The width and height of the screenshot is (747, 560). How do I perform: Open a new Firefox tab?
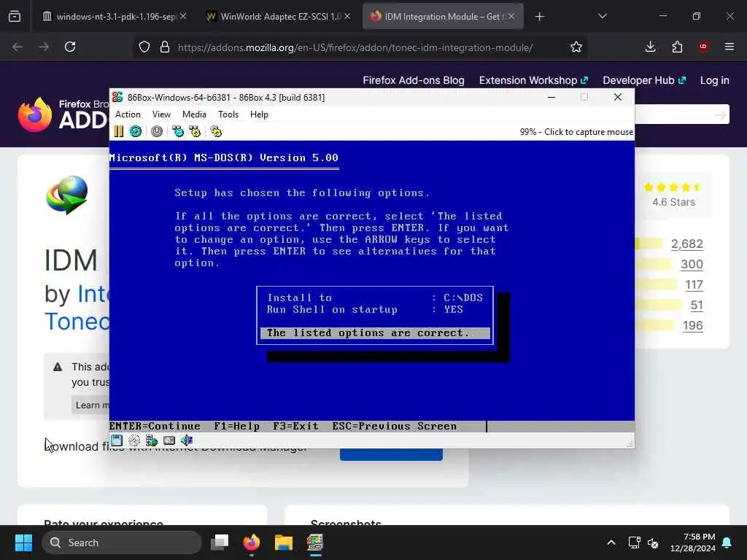tap(539, 17)
